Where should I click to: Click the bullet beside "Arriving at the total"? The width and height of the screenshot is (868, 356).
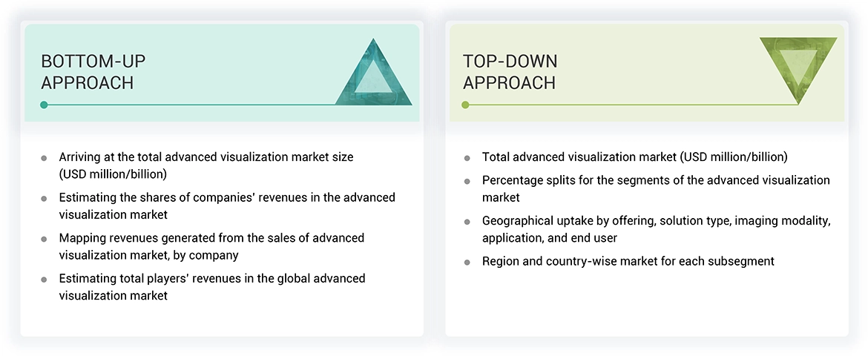[45, 158]
